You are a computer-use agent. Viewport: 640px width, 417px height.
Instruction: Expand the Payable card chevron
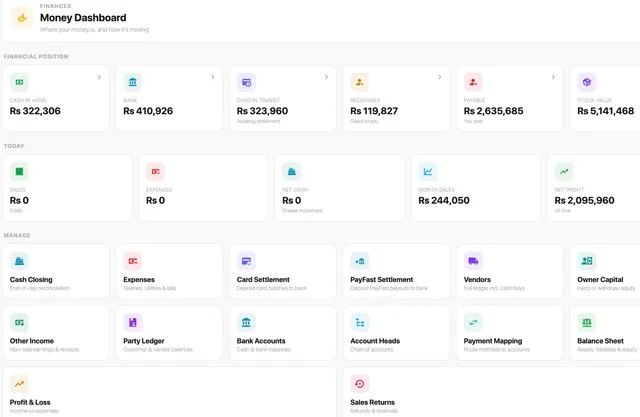[553, 77]
